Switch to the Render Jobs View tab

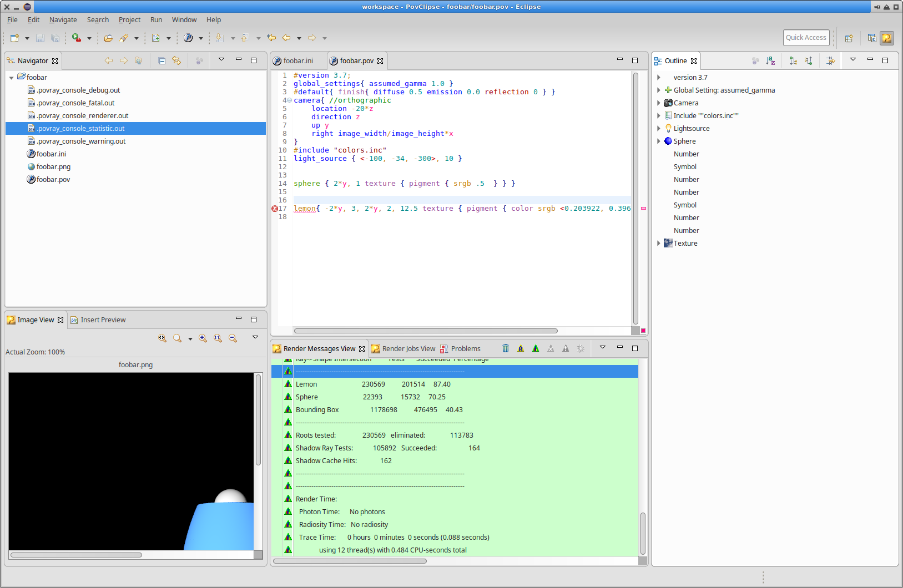(x=408, y=349)
